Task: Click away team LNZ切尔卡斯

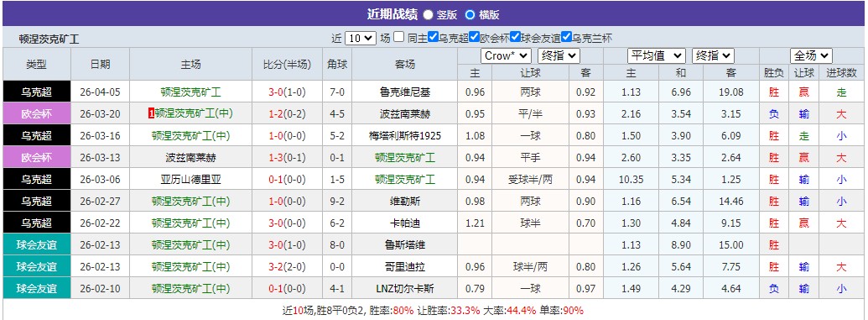Action: [x=405, y=288]
